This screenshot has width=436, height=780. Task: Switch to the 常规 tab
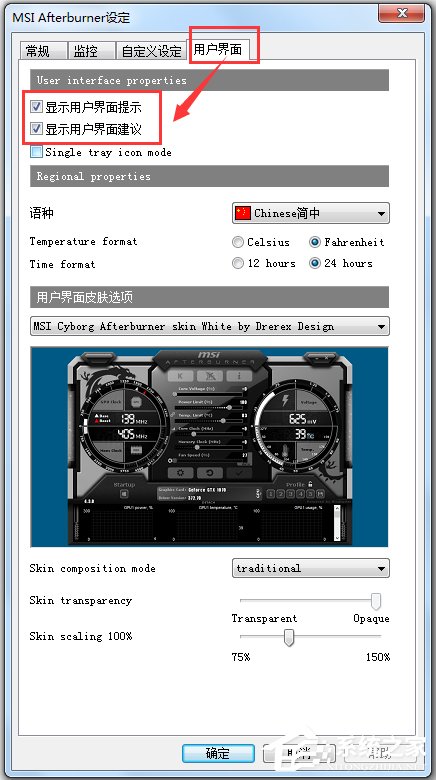[x=43, y=51]
